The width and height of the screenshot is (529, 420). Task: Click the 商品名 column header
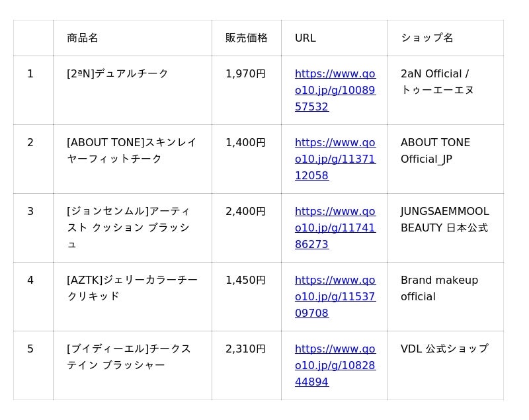(83, 38)
